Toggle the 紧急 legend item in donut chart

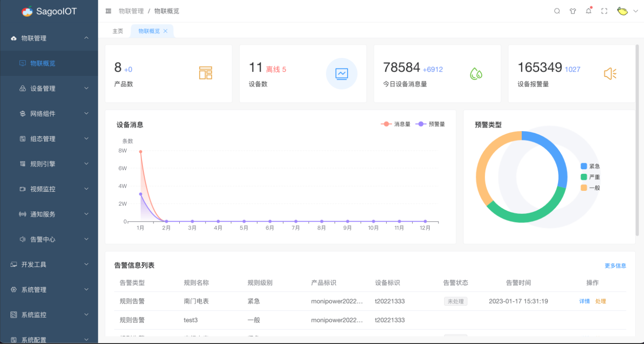tap(590, 166)
